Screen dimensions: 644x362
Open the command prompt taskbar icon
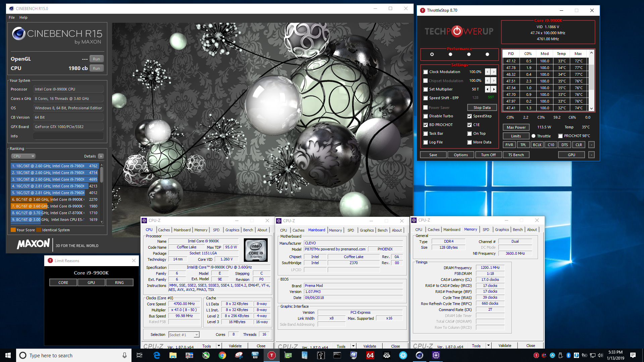[337, 355]
